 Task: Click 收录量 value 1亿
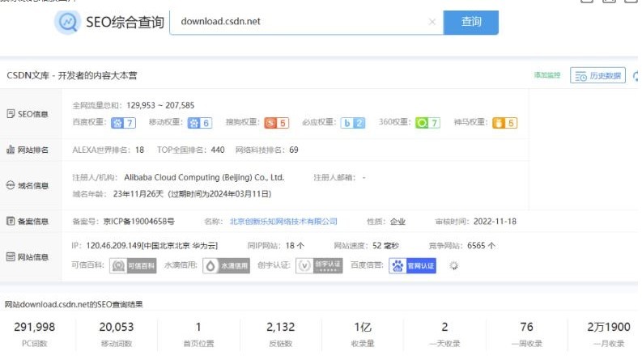[363, 327]
